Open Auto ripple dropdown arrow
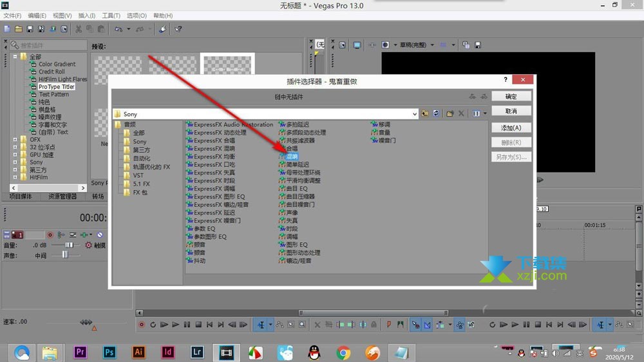This screenshot has height=362, width=644. [x=450, y=325]
